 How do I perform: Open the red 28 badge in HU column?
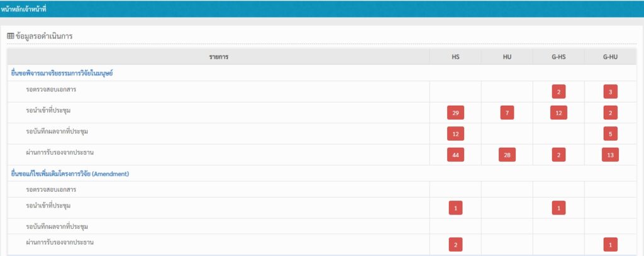click(507, 155)
